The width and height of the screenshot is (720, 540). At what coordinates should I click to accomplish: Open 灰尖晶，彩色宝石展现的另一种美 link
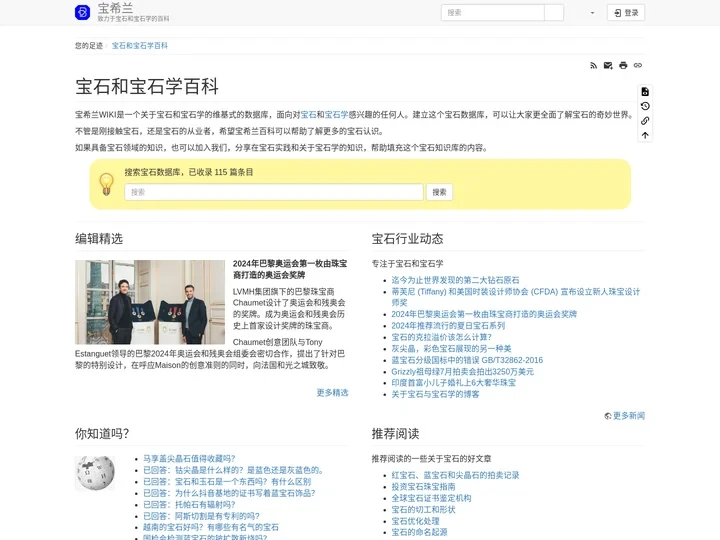coord(451,349)
